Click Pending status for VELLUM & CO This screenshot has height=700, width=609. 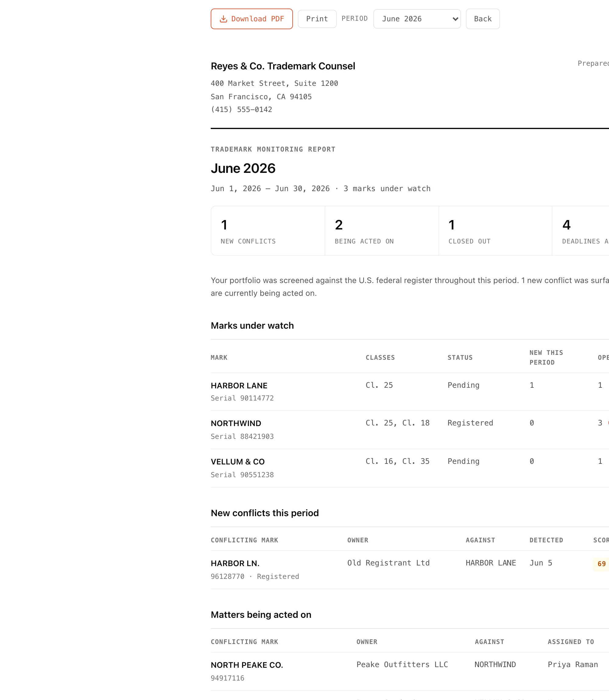(463, 462)
